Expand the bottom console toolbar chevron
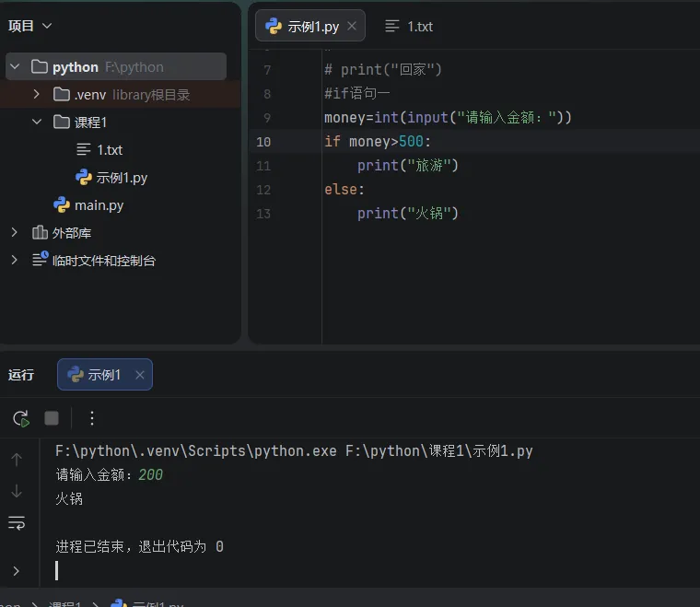 pos(16,571)
